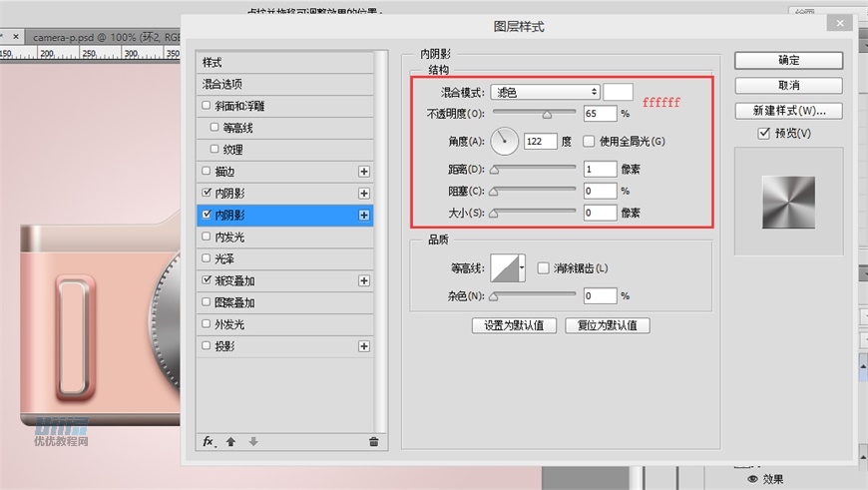Enable 斜面和浮雕 checkbox
Image resolution: width=868 pixels, height=490 pixels.
coord(207,105)
